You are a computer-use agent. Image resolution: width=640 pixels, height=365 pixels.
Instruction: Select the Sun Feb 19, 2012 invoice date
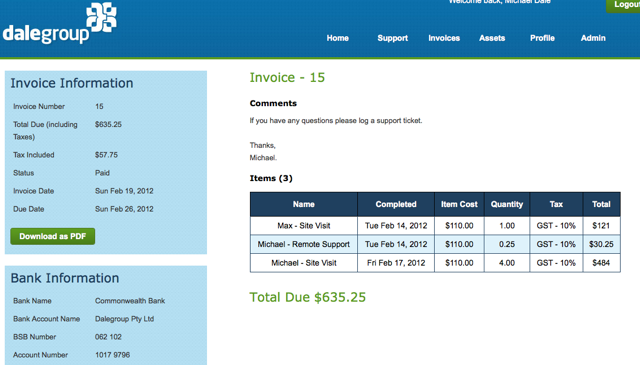pos(124,191)
